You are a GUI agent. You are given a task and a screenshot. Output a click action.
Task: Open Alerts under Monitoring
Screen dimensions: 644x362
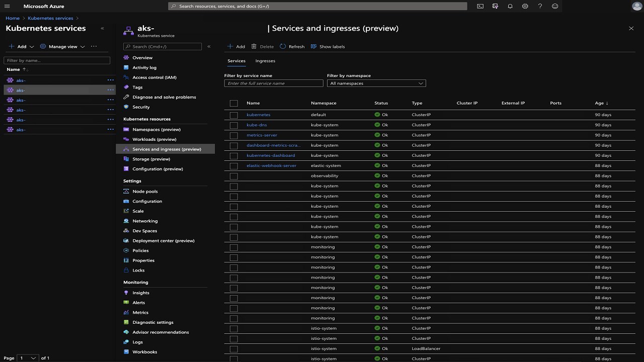[x=138, y=303]
